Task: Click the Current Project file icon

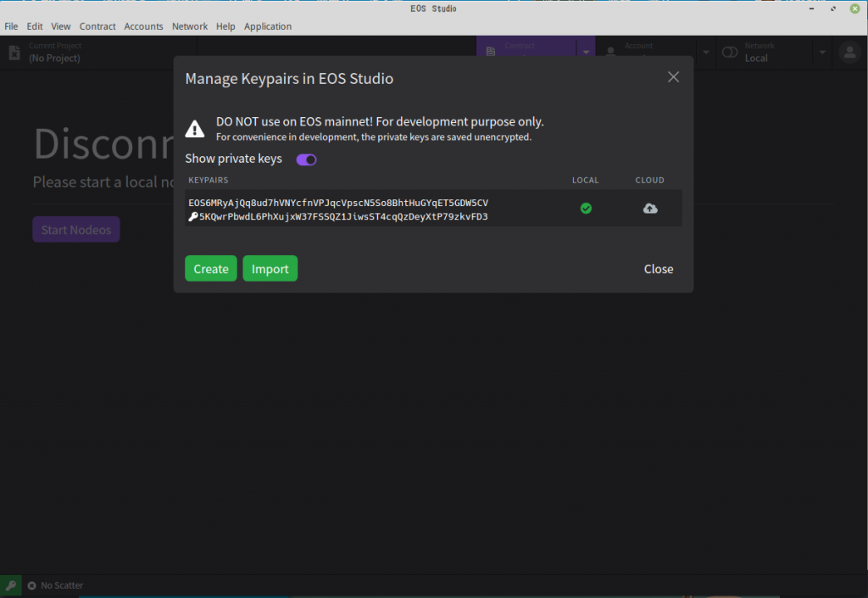Action: pyautogui.click(x=14, y=53)
